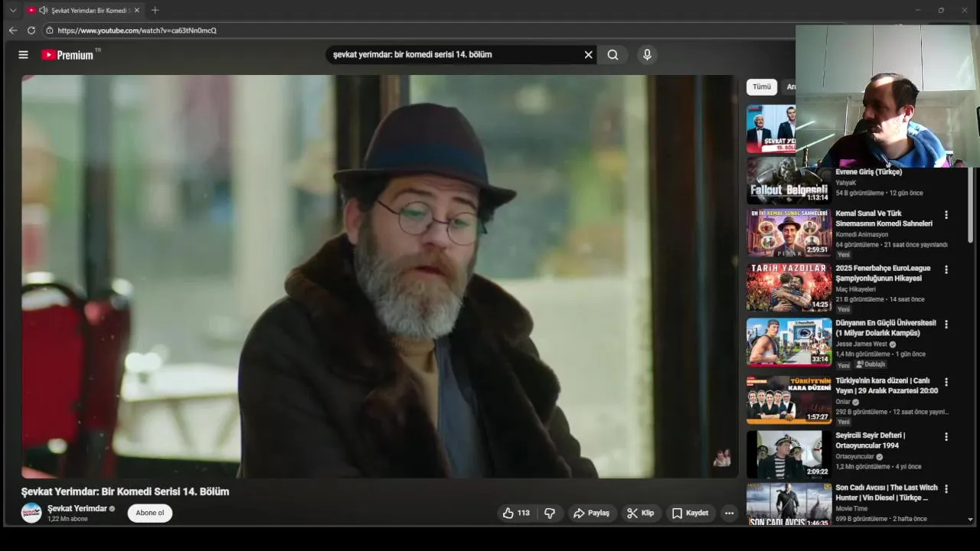The height and width of the screenshot is (551, 980).
Task: Click the scrollbar down arrow
Action: click(x=971, y=520)
